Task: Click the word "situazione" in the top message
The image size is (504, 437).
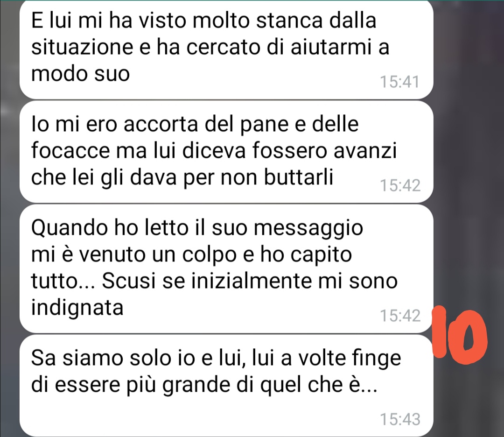Action: click(82, 47)
